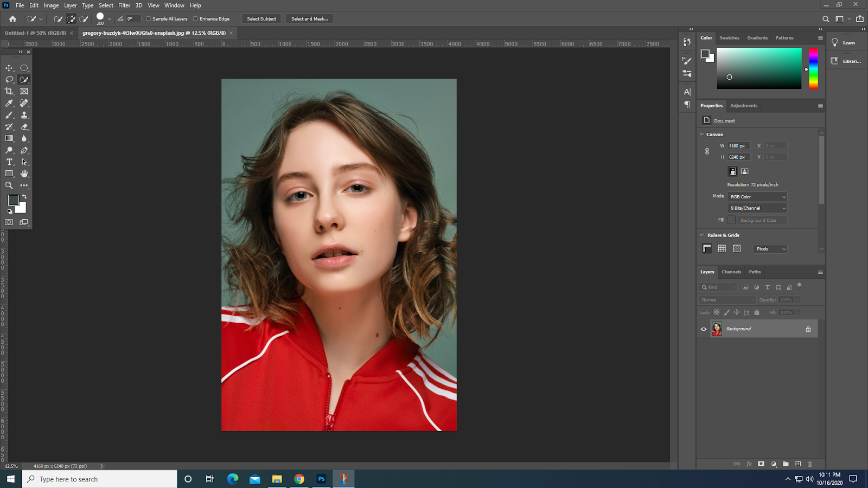
Task: Toggle grid display in Rulers & Grids
Action: point(722,249)
